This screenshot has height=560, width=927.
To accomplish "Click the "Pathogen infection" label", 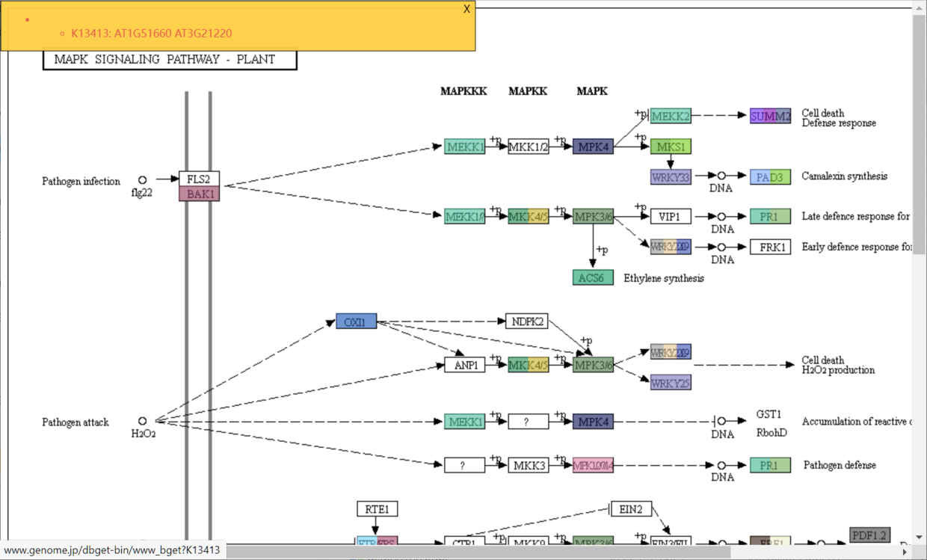I will tap(81, 181).
